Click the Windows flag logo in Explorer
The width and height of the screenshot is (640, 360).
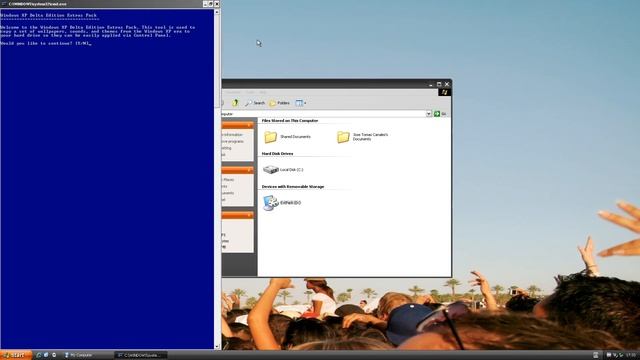point(444,92)
